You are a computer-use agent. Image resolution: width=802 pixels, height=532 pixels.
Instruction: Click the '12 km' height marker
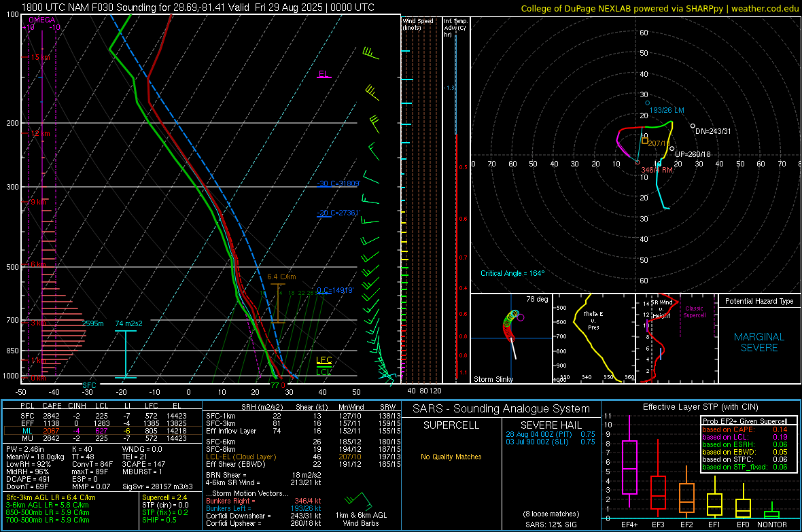pyautogui.click(x=40, y=134)
